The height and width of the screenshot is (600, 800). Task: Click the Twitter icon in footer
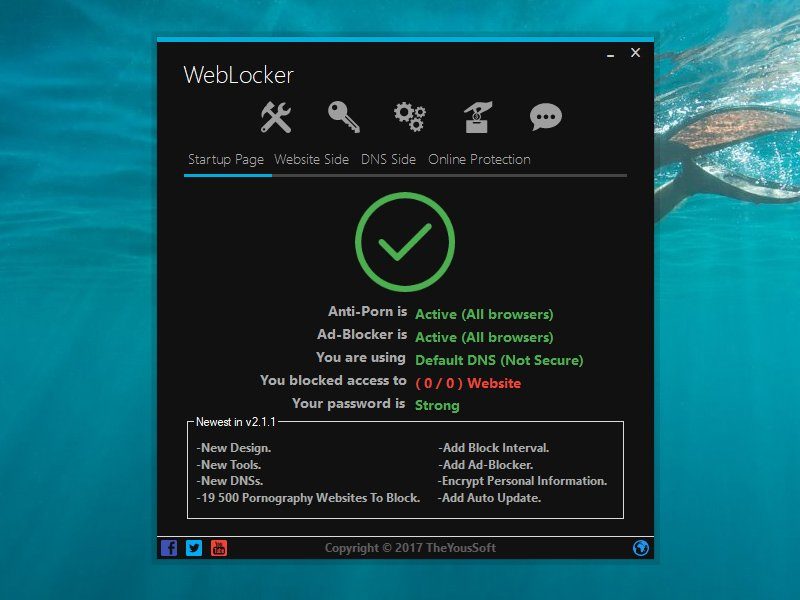(x=194, y=548)
